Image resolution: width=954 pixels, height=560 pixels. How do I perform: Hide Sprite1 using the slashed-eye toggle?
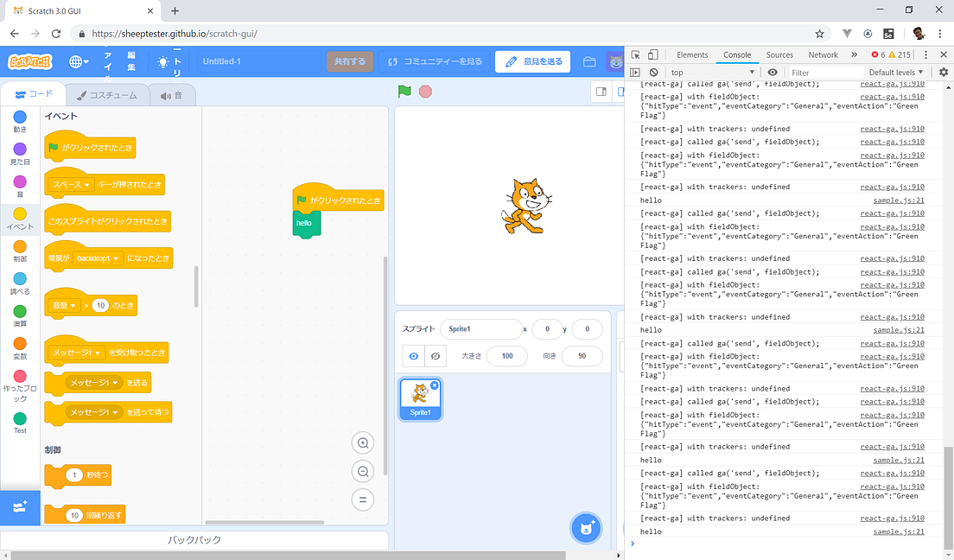pos(435,355)
